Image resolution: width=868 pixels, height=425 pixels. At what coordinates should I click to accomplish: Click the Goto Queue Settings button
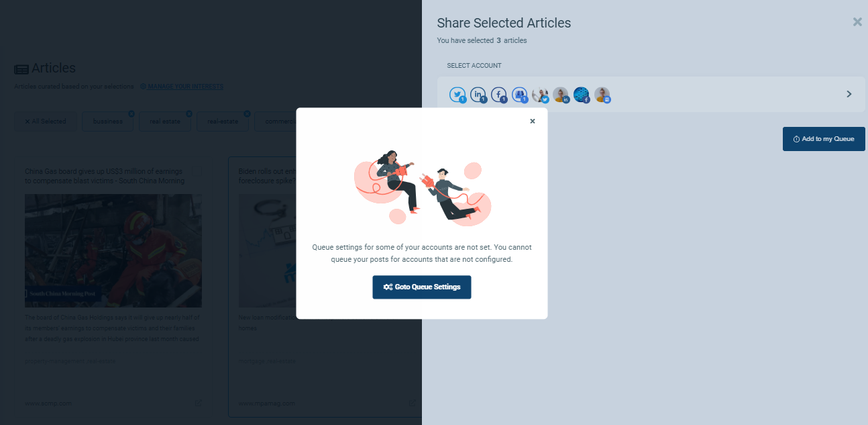(x=422, y=287)
